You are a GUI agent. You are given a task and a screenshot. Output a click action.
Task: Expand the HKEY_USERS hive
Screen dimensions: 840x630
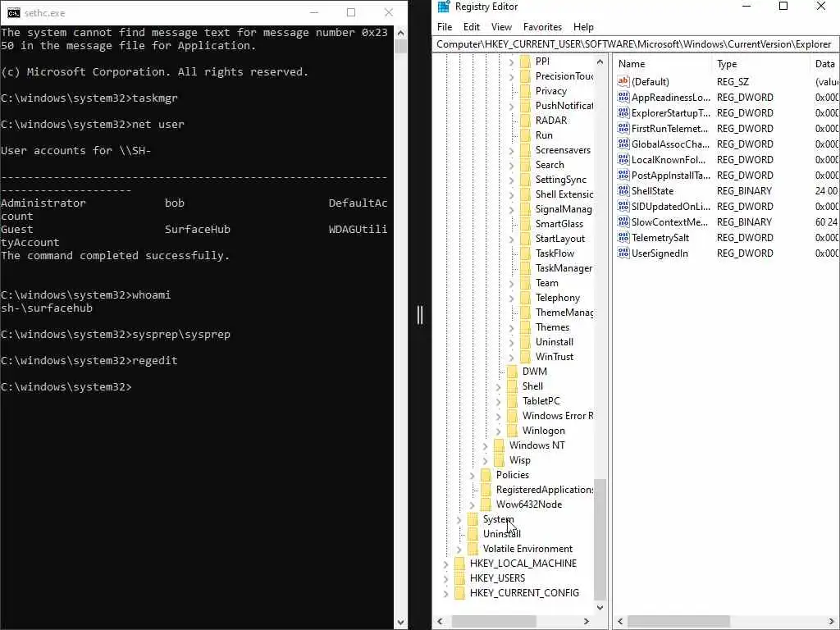(x=445, y=578)
